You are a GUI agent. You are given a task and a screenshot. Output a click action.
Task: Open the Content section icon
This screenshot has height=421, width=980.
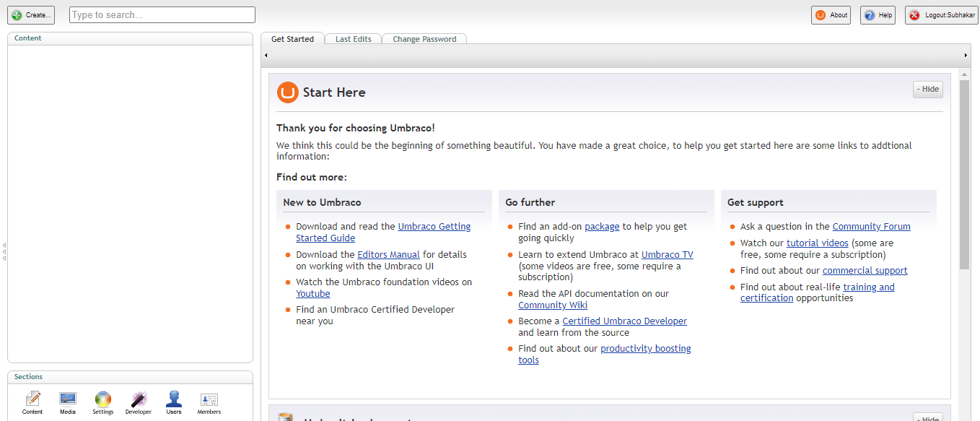tap(32, 403)
